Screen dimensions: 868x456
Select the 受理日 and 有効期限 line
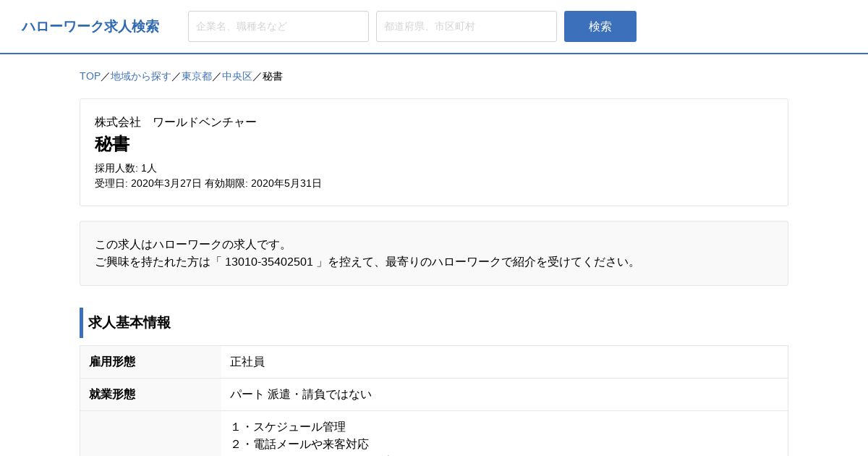point(208,183)
